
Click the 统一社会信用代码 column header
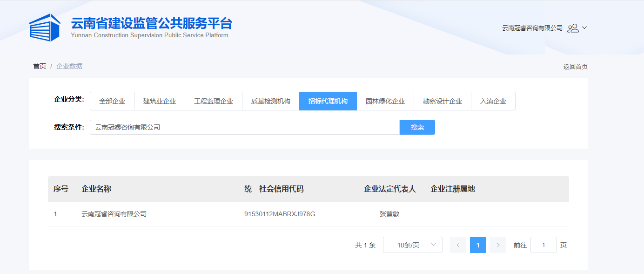(274, 189)
